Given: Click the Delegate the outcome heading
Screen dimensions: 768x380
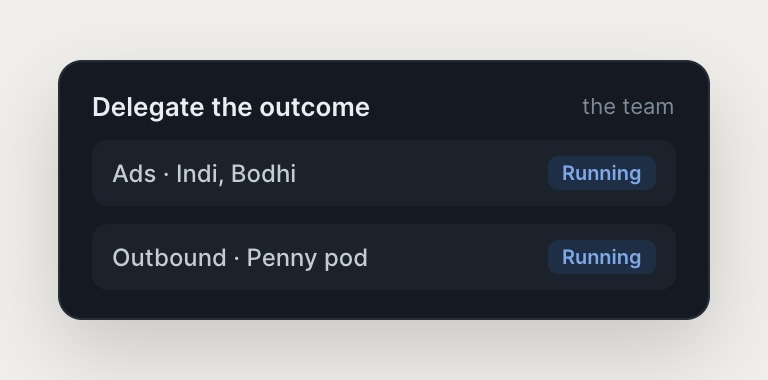Looking at the screenshot, I should 231,107.
